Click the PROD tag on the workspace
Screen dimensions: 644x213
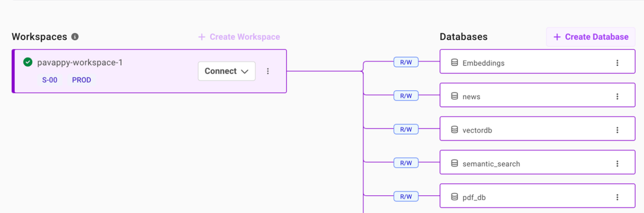81,80
